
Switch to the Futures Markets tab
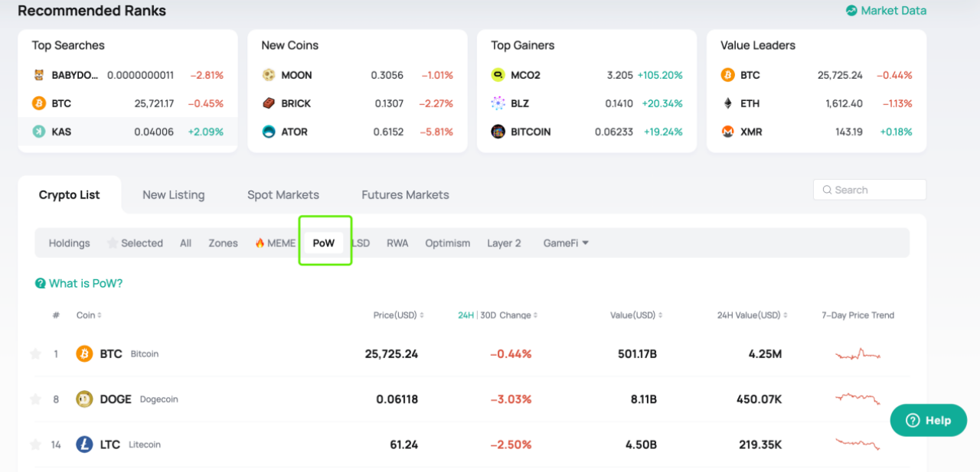click(406, 195)
